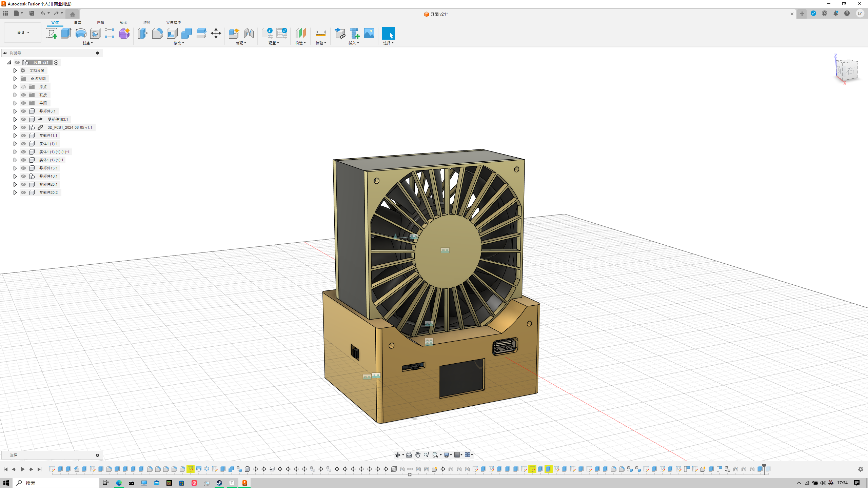
Task: Select the Offset Plane construct tool
Action: (300, 33)
